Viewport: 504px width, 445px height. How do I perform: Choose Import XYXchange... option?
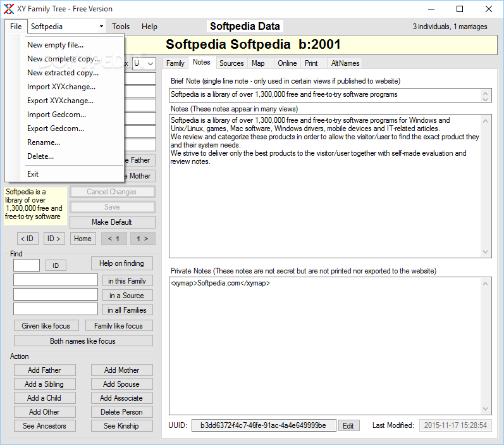pyautogui.click(x=61, y=87)
